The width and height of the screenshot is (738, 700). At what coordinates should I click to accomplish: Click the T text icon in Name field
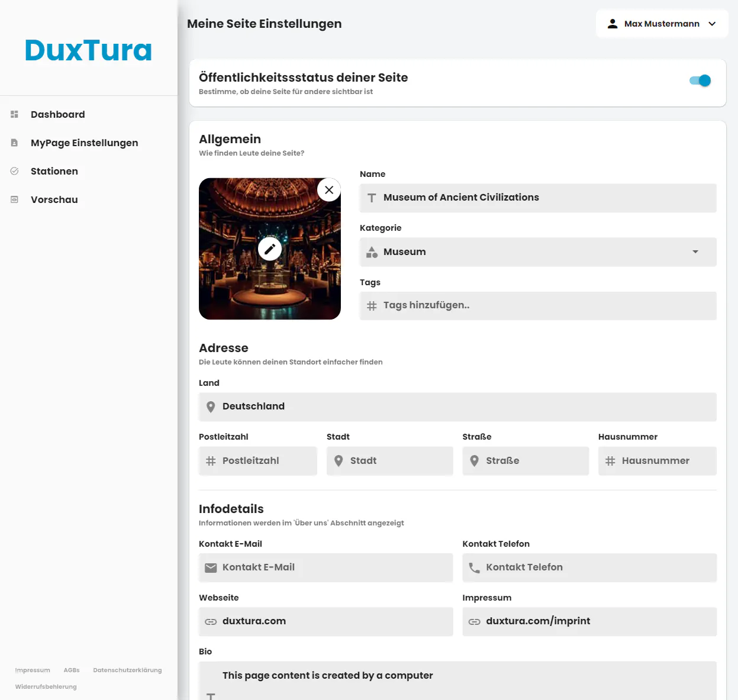pos(372,198)
